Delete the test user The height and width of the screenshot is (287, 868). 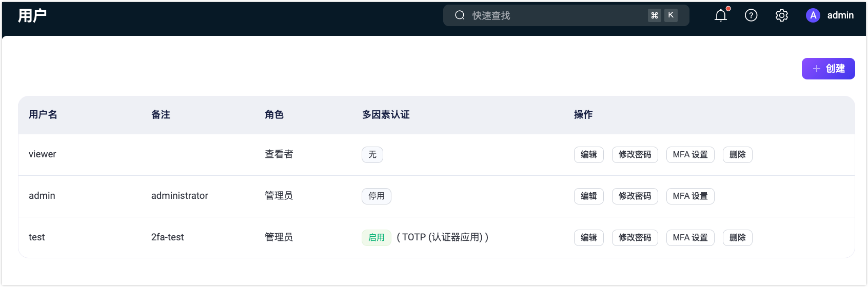coord(737,238)
